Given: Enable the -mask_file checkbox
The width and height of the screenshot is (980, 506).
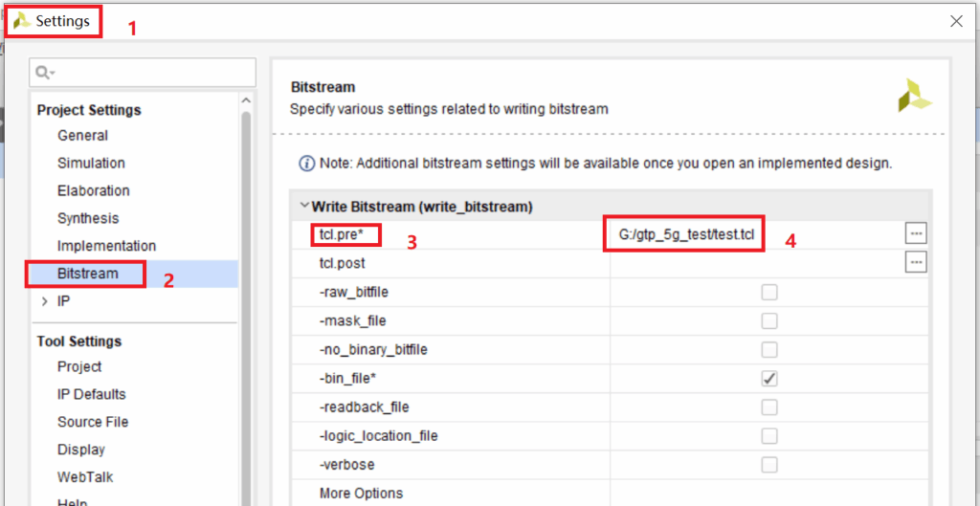Looking at the screenshot, I should (768, 320).
